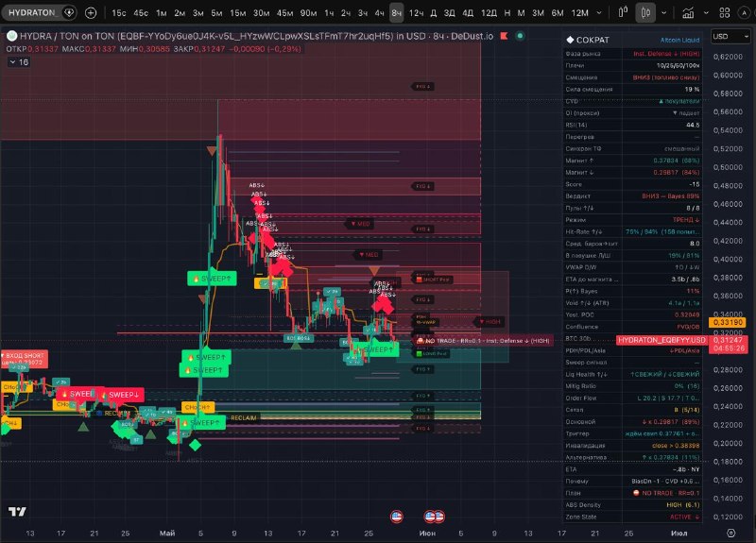Click the US flag economic event marker

396,517
